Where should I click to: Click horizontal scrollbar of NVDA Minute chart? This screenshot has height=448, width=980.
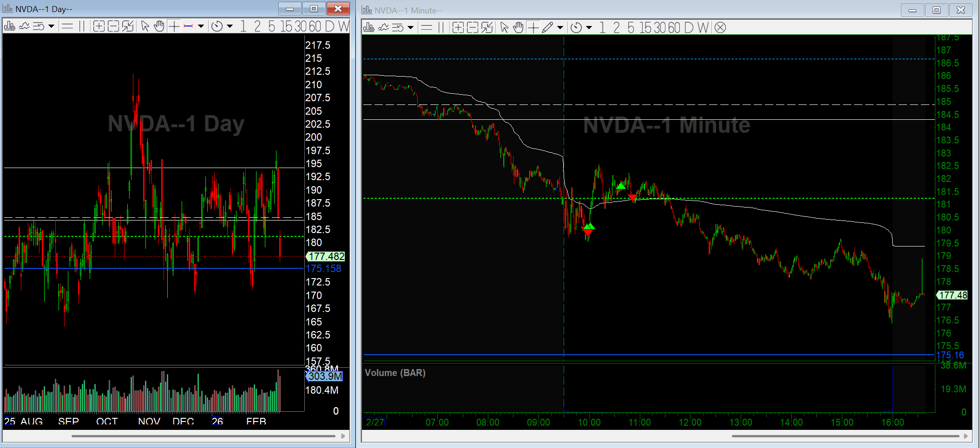[846, 436]
